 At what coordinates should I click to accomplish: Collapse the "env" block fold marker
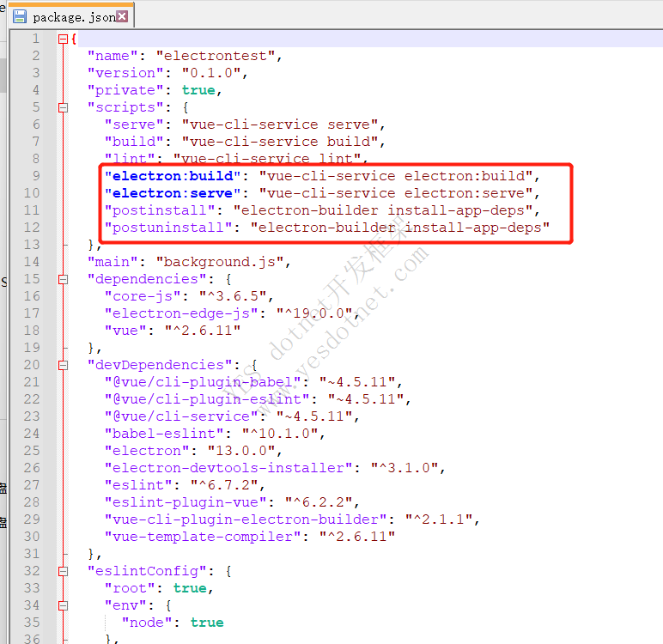click(x=63, y=605)
